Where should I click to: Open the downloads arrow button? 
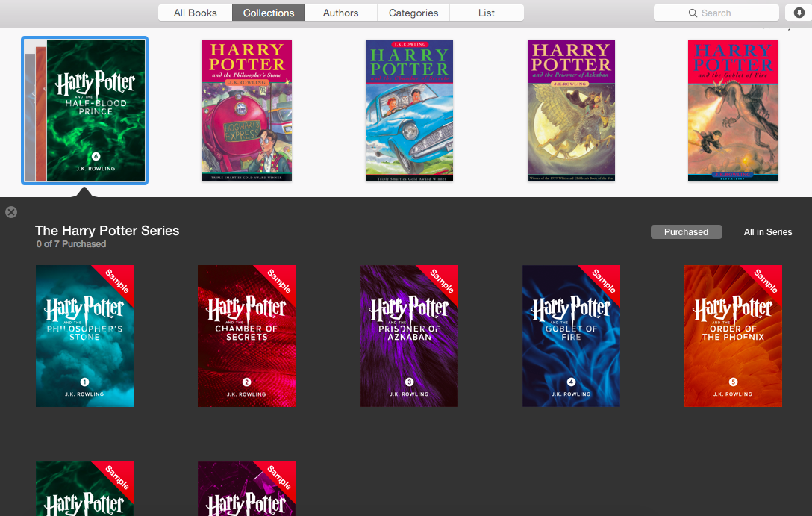pos(799,13)
